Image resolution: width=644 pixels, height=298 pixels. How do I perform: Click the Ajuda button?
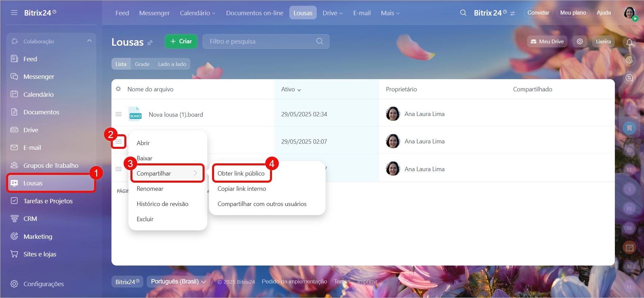[x=604, y=13]
